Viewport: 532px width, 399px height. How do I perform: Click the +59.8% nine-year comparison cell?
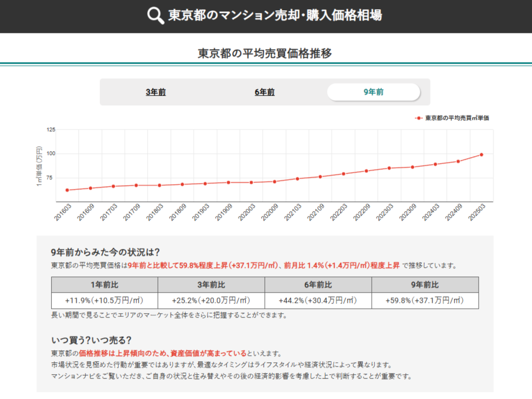coord(425,301)
